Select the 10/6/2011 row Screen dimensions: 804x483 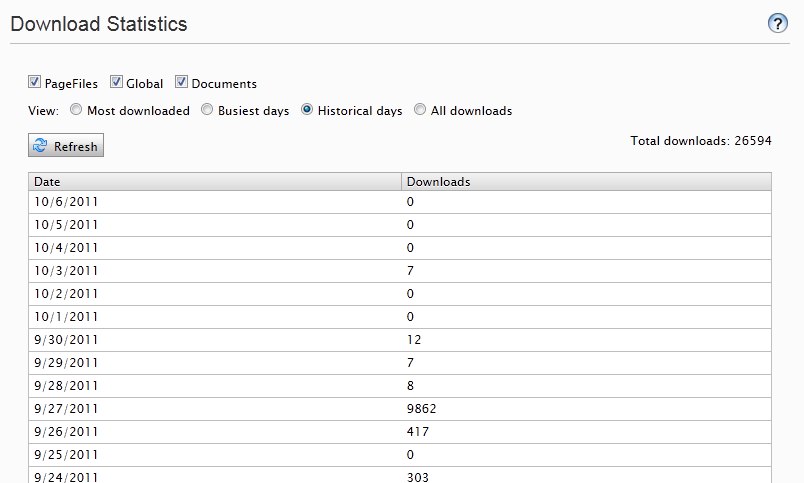coord(66,201)
